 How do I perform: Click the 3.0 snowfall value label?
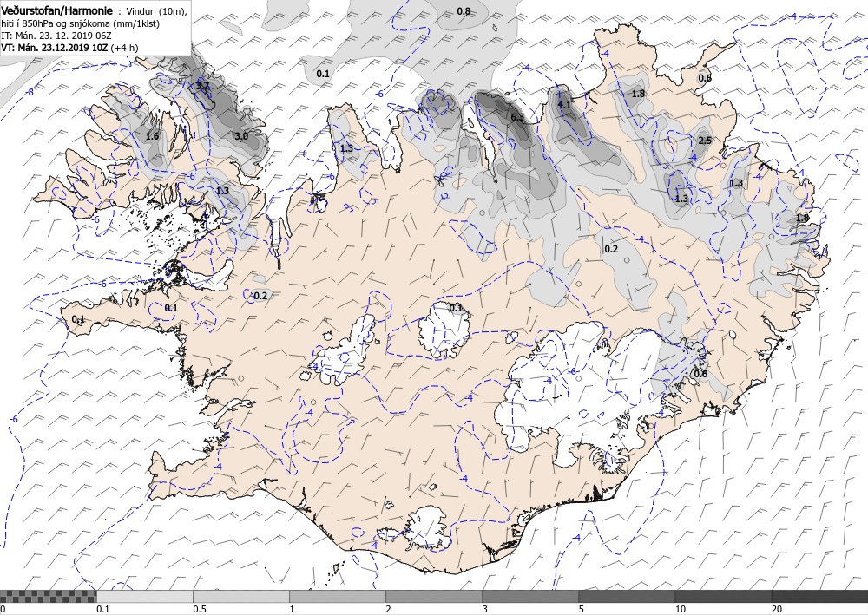(x=241, y=136)
